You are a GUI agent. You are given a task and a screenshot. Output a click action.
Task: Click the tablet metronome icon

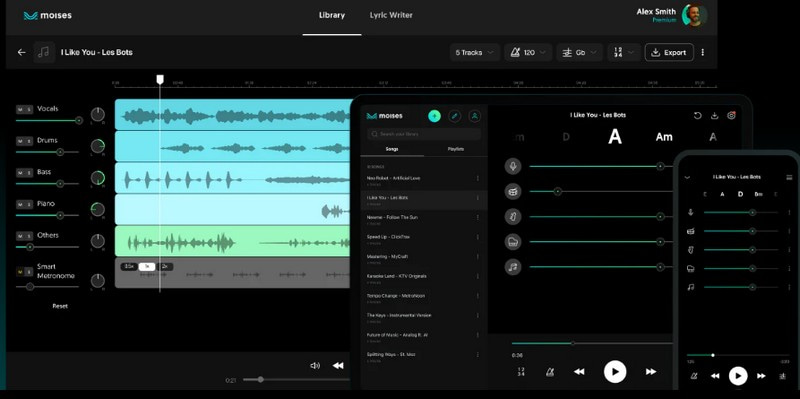click(x=549, y=372)
